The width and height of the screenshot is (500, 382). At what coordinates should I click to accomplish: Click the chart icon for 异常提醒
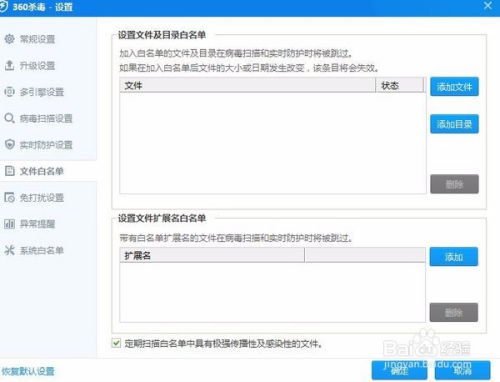point(9,224)
